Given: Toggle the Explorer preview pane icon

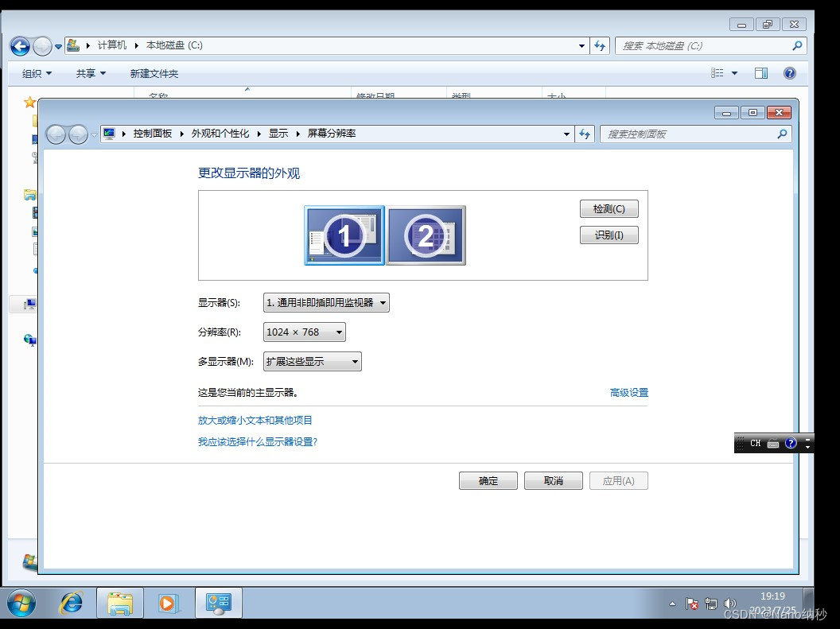Looking at the screenshot, I should 760,73.
